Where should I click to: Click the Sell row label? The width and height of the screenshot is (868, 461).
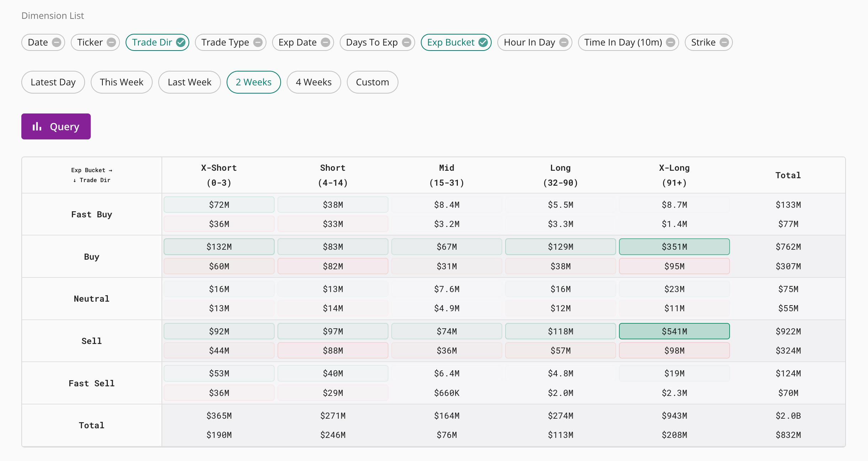[92, 341]
